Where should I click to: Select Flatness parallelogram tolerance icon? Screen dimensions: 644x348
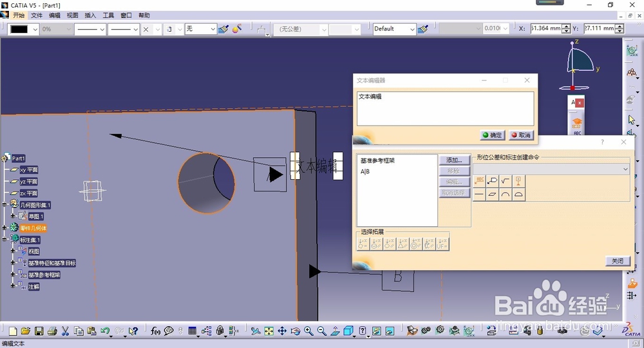pos(493,195)
